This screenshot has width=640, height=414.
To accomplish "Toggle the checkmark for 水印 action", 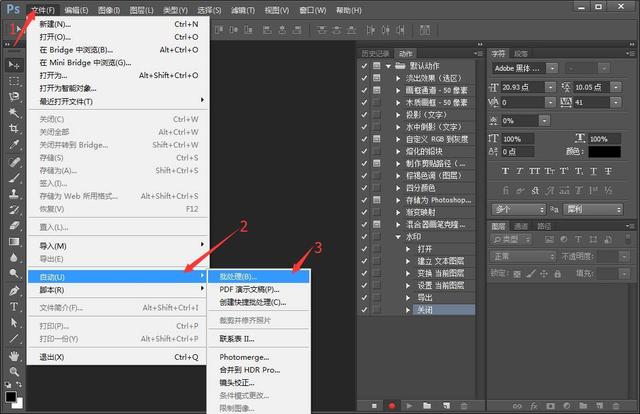I will coord(364,236).
